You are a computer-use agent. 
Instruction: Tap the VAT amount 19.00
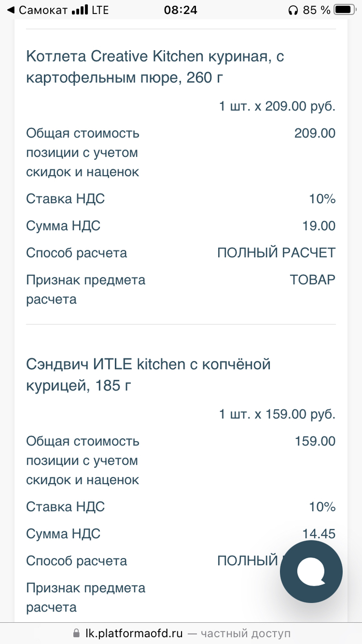pos(319,226)
